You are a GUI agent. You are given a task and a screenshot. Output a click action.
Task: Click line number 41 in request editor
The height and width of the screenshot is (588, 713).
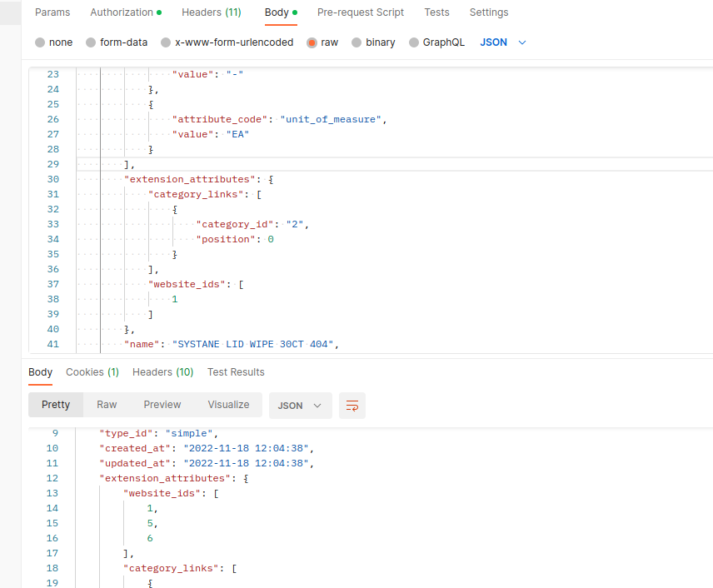pyautogui.click(x=53, y=344)
